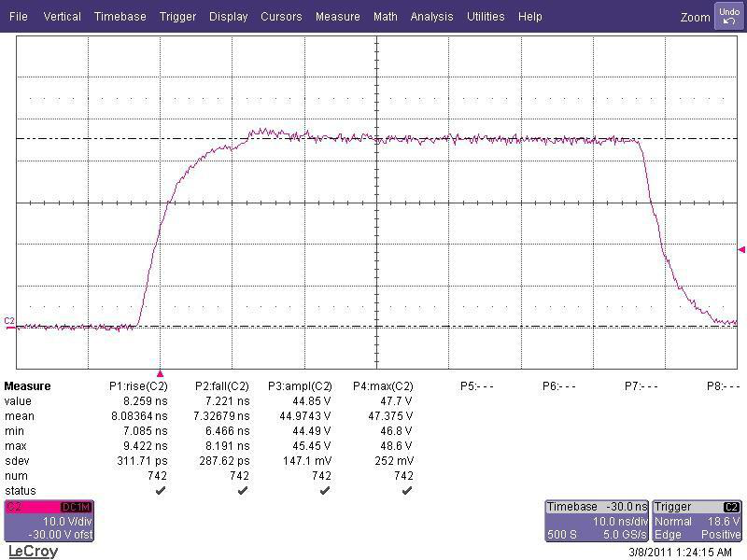
Task: Open the Math menu
Action: pos(385,17)
